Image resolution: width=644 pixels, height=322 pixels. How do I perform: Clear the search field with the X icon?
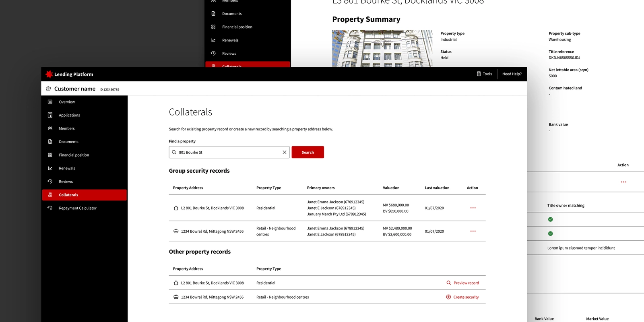[x=284, y=152]
